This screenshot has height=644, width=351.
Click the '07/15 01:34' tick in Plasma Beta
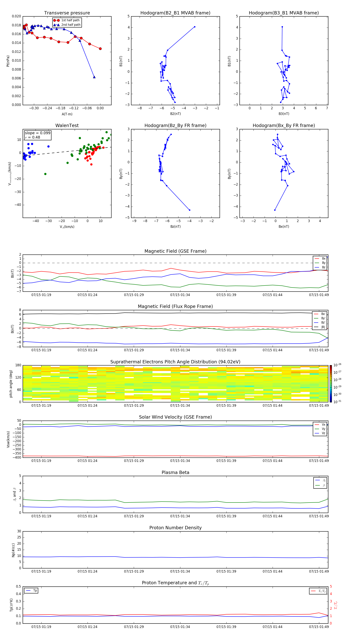coord(180,516)
